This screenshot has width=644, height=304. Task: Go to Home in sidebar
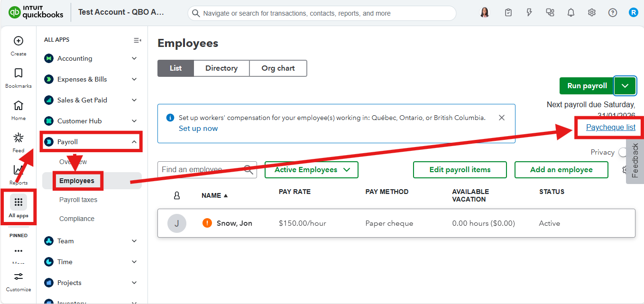coord(18,106)
